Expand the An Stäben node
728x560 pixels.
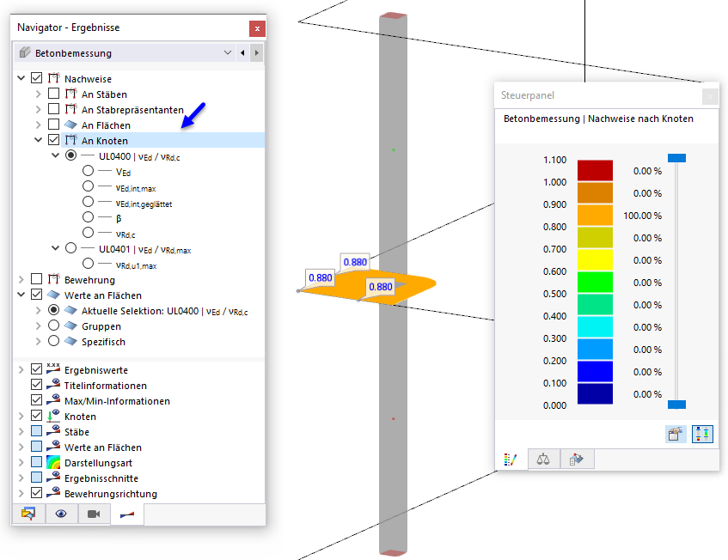click(38, 94)
